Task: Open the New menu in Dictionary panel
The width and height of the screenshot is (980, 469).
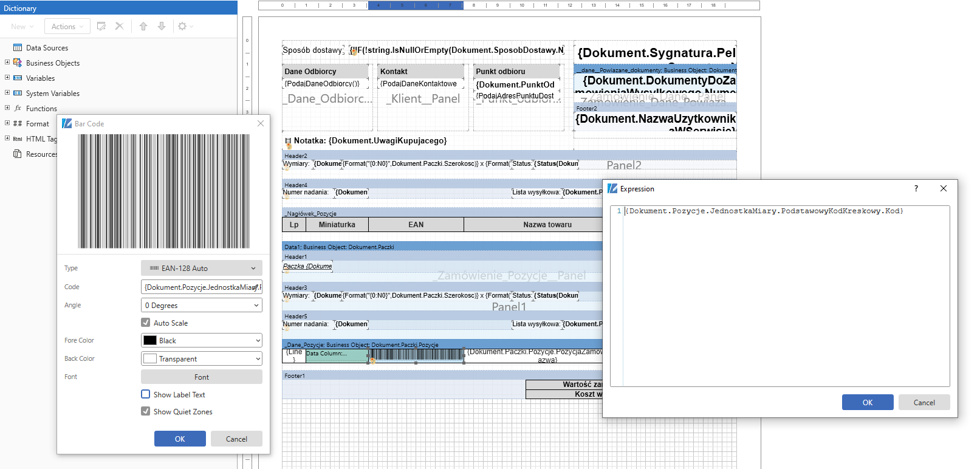Action: (22, 26)
